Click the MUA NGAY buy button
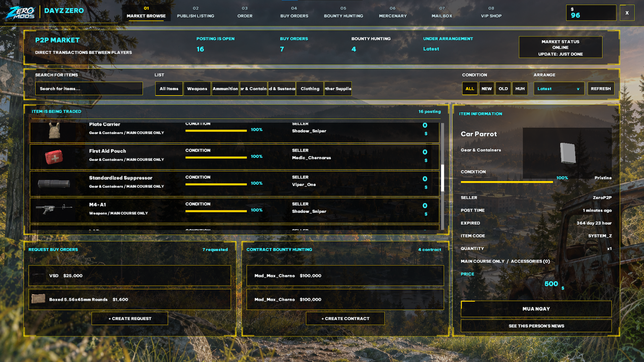The width and height of the screenshot is (644, 362). (536, 309)
